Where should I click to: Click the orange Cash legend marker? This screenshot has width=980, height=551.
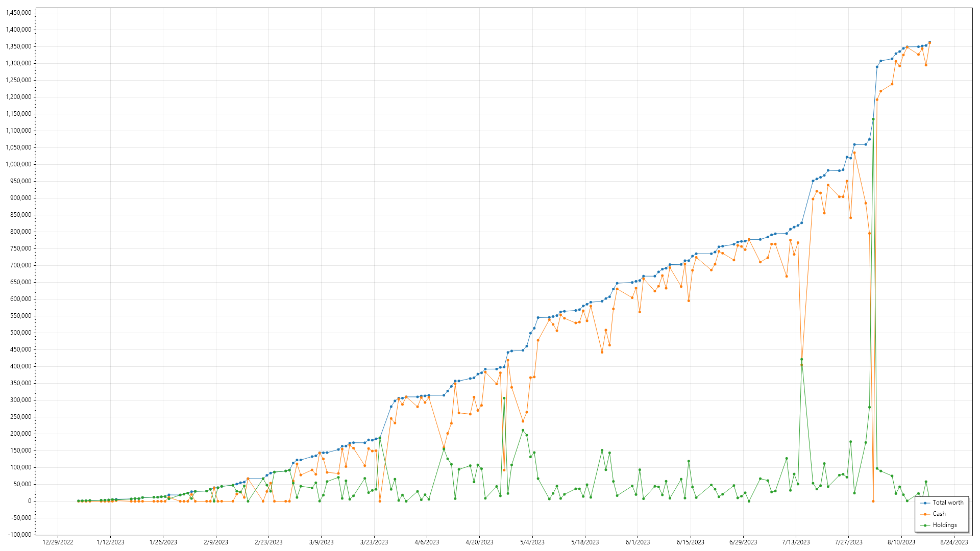[925, 514]
